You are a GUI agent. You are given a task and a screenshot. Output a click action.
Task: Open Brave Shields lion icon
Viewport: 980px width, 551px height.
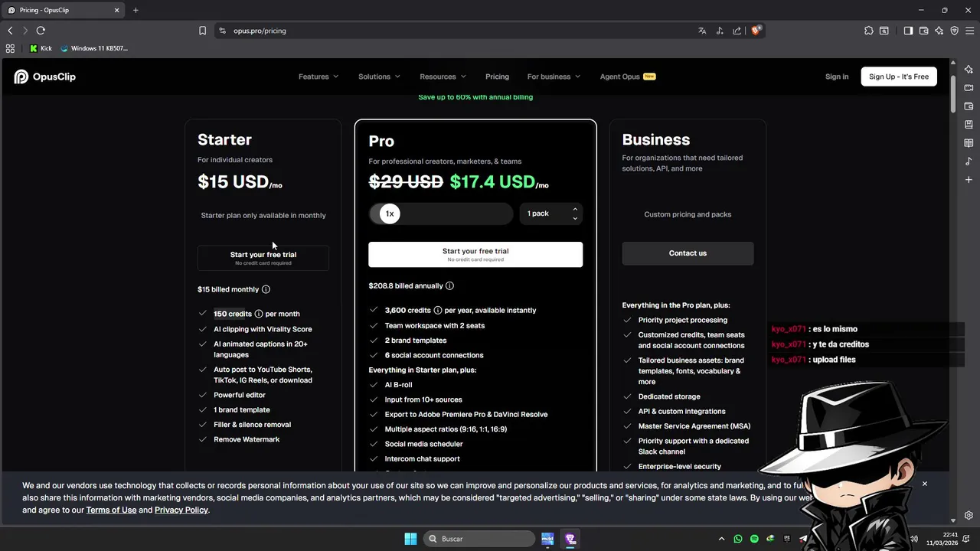pyautogui.click(x=756, y=31)
